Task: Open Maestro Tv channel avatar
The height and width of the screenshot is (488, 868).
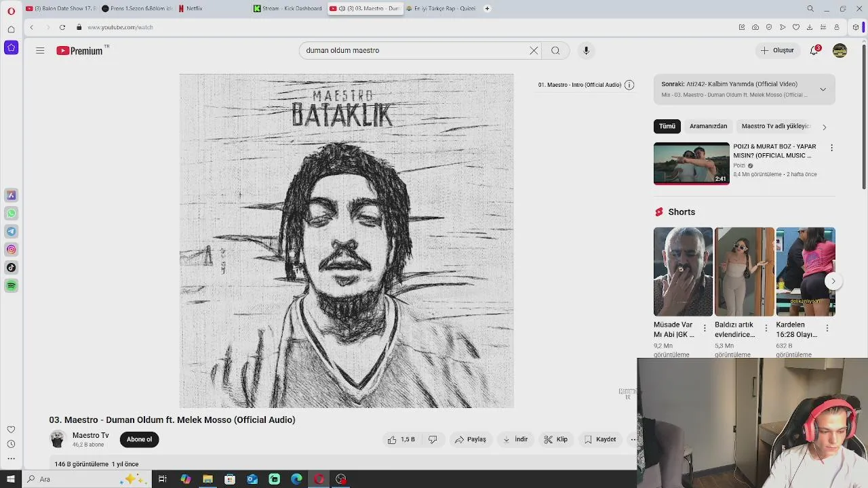Action: pos(58,439)
